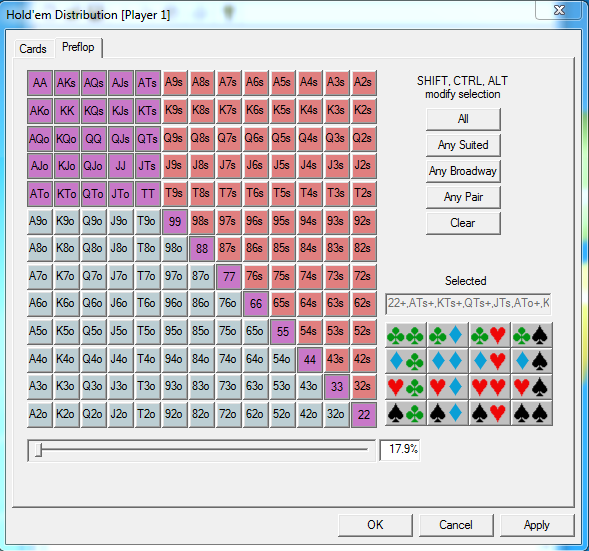This screenshot has width=589, height=551.
Task: Choose Any Suited hands
Action: tap(463, 145)
